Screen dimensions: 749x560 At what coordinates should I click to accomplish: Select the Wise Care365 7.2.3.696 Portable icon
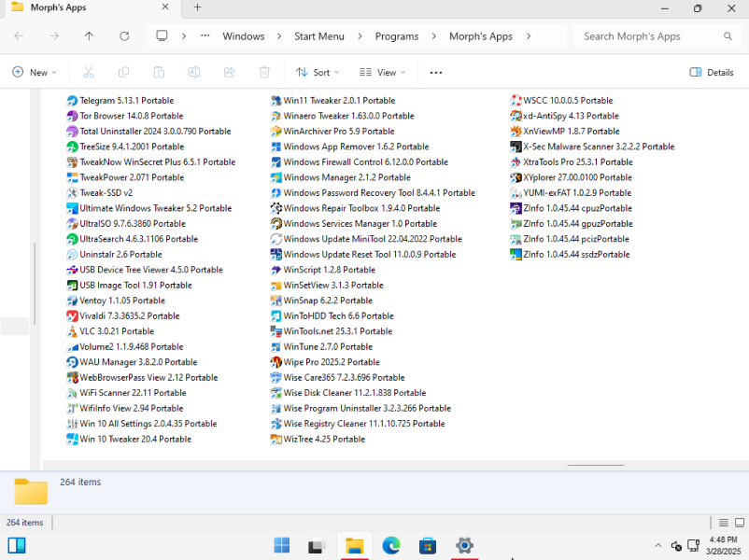[x=276, y=378]
